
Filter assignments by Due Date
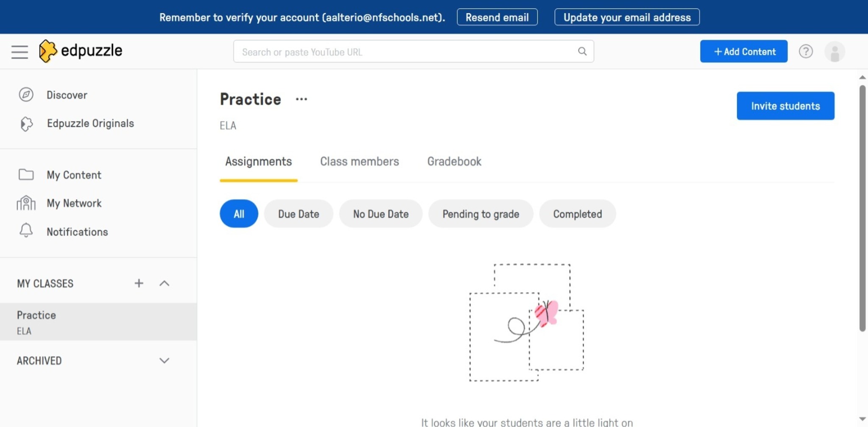(298, 214)
